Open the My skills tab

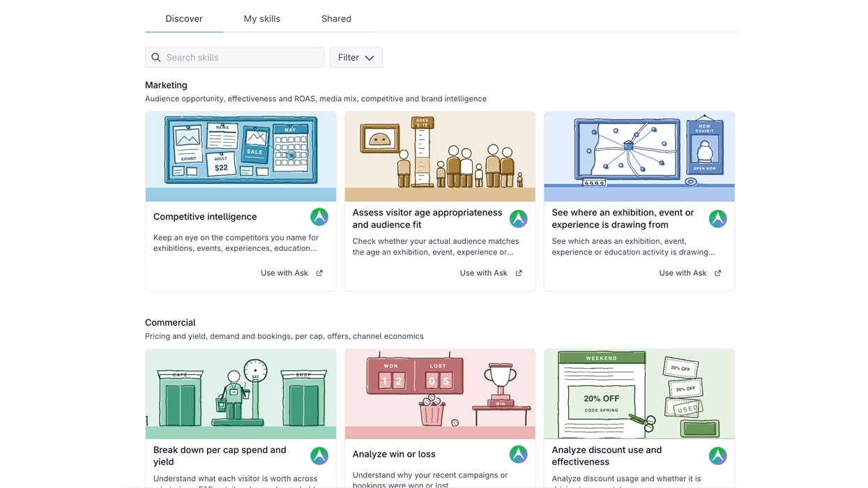point(262,19)
